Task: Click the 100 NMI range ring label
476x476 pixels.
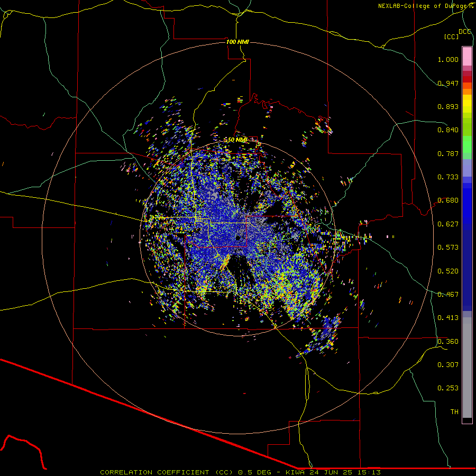Action: [x=237, y=42]
